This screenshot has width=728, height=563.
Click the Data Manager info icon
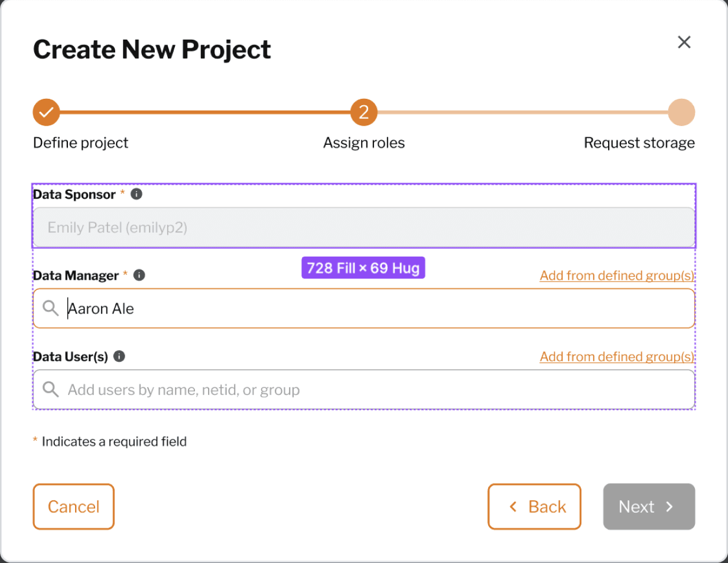coord(139,275)
